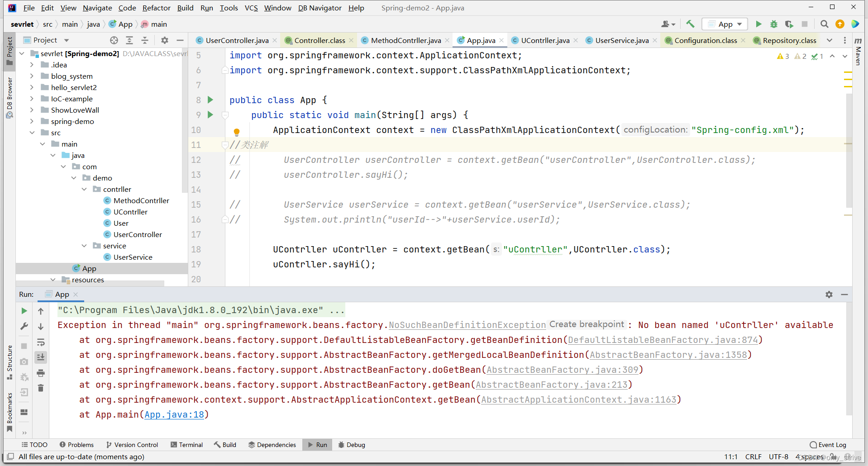Toggle Bookmarks sidebar button

click(10, 412)
